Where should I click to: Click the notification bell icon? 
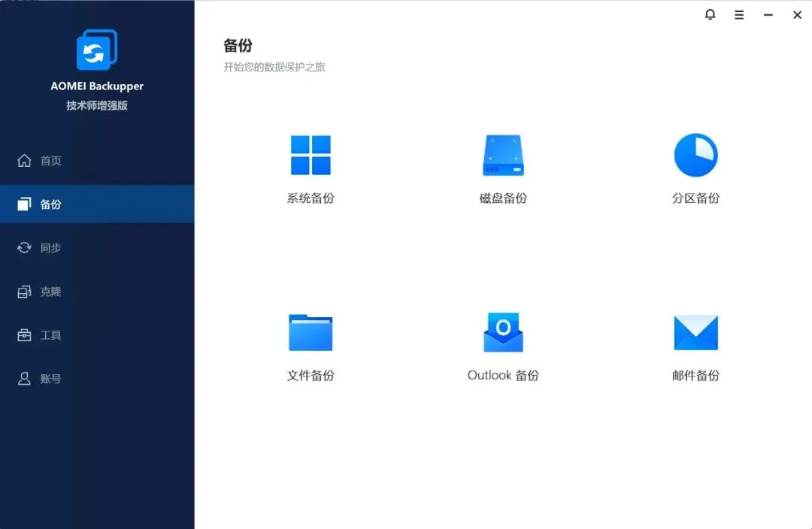pyautogui.click(x=710, y=14)
